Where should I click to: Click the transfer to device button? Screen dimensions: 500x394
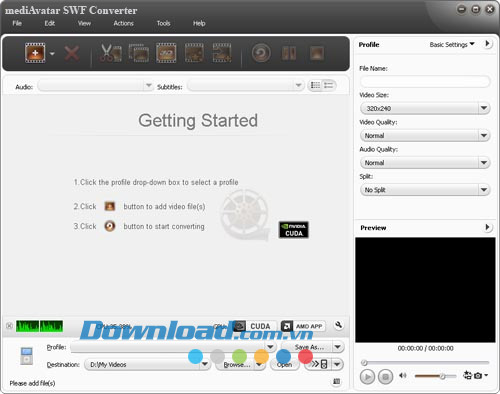click(x=319, y=364)
